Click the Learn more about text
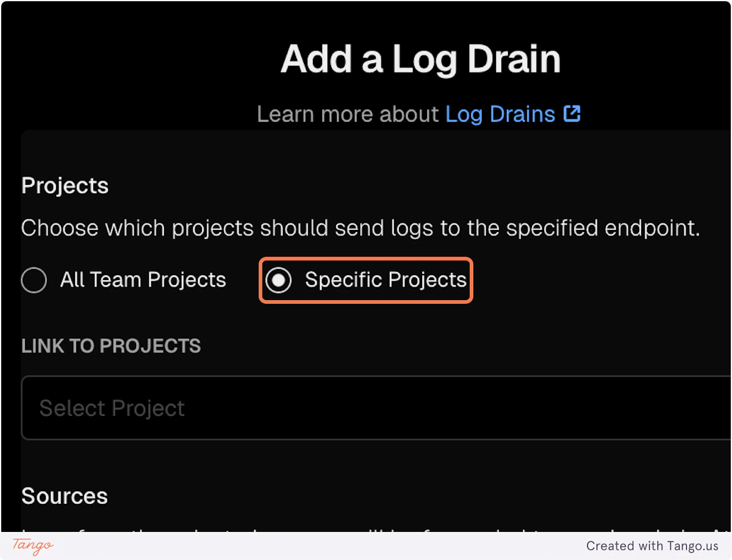The width and height of the screenshot is (732, 560). pyautogui.click(x=348, y=113)
